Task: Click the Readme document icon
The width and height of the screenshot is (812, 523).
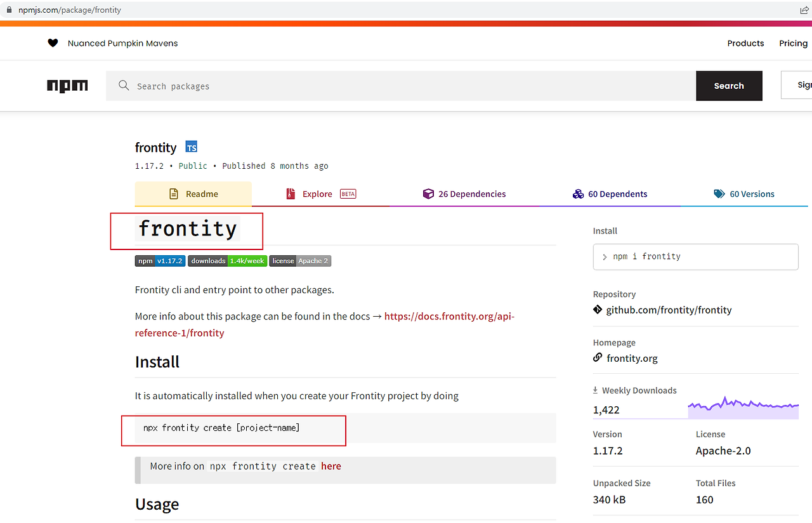Action: coord(174,194)
